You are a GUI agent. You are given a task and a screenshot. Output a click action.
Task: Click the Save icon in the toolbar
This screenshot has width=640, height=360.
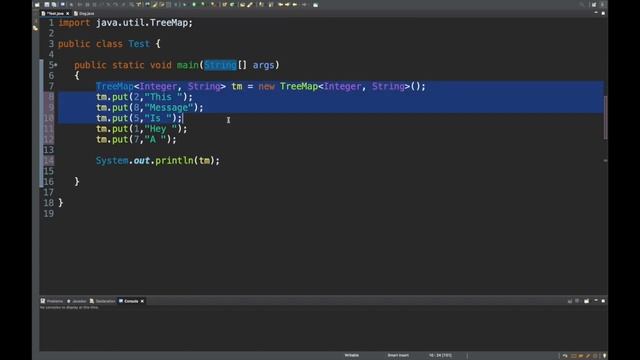tap(47, 4)
